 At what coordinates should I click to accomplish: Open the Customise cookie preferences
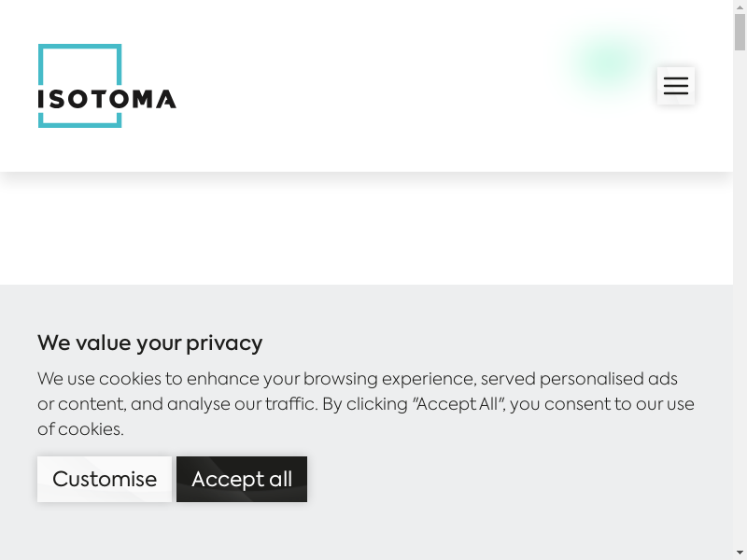[105, 479]
